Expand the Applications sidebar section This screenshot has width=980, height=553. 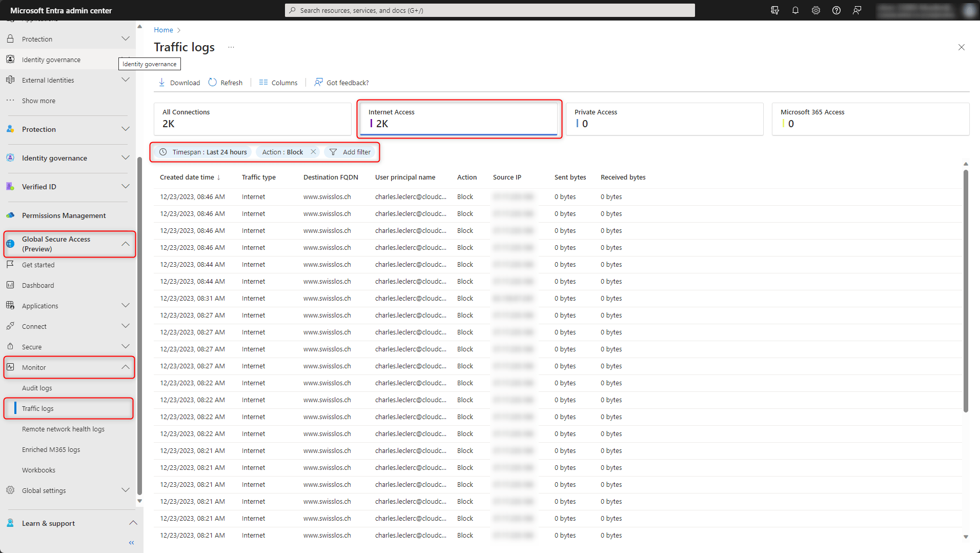pyautogui.click(x=126, y=305)
